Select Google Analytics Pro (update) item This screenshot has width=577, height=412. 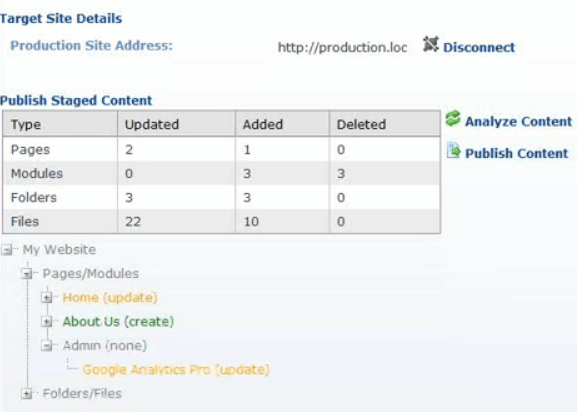176,369
